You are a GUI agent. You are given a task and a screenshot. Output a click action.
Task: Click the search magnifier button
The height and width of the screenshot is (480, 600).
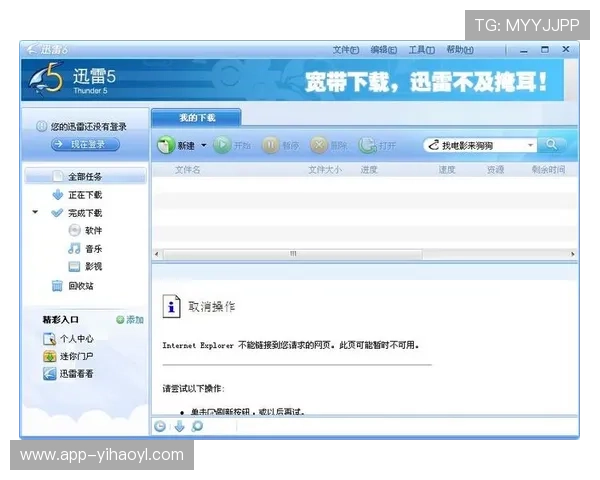click(x=551, y=145)
